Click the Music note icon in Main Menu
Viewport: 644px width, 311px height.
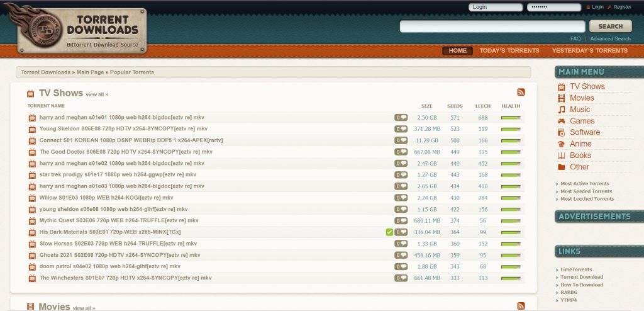[561, 110]
